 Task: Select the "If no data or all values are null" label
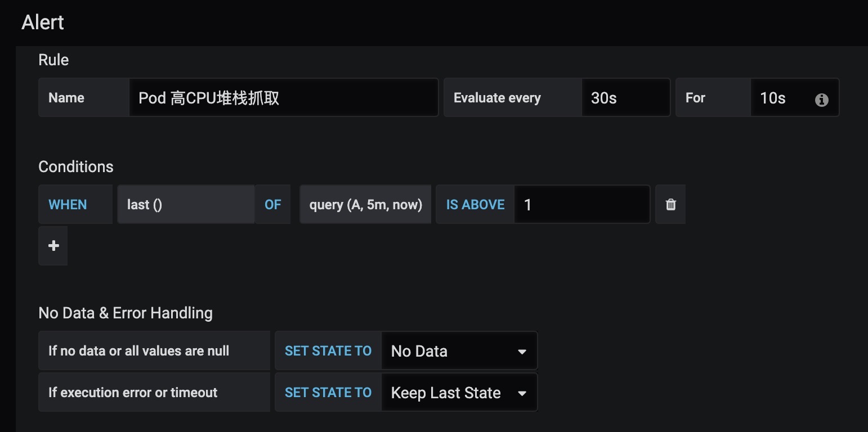[x=138, y=351]
